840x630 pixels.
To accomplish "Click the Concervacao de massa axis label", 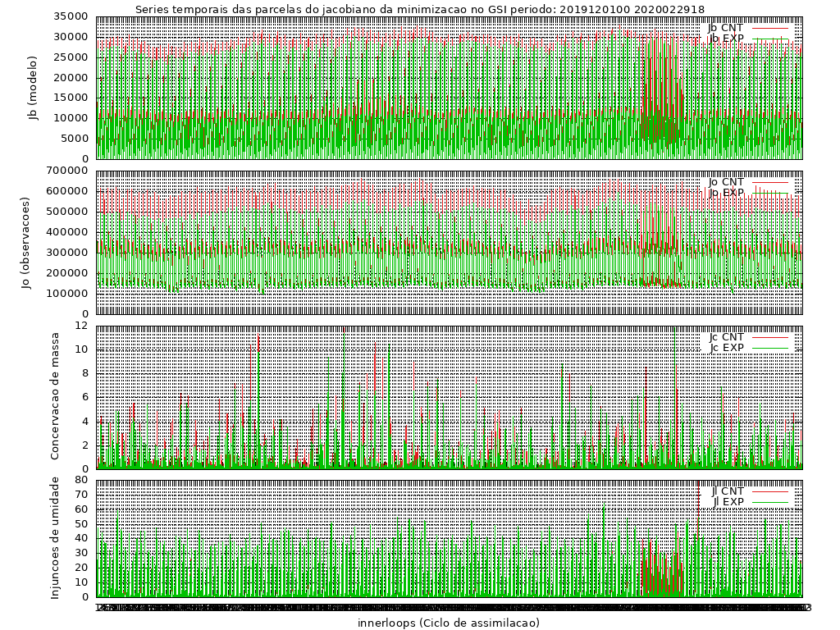I will pyautogui.click(x=54, y=396).
